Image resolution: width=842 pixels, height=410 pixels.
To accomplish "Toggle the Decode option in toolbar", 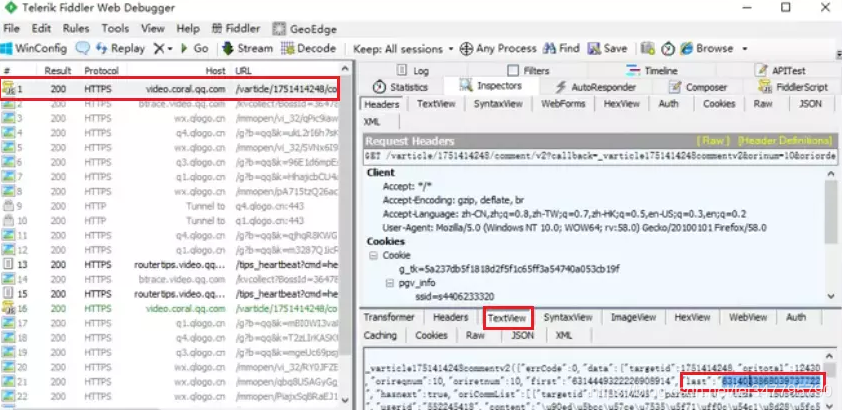I will coord(309,48).
